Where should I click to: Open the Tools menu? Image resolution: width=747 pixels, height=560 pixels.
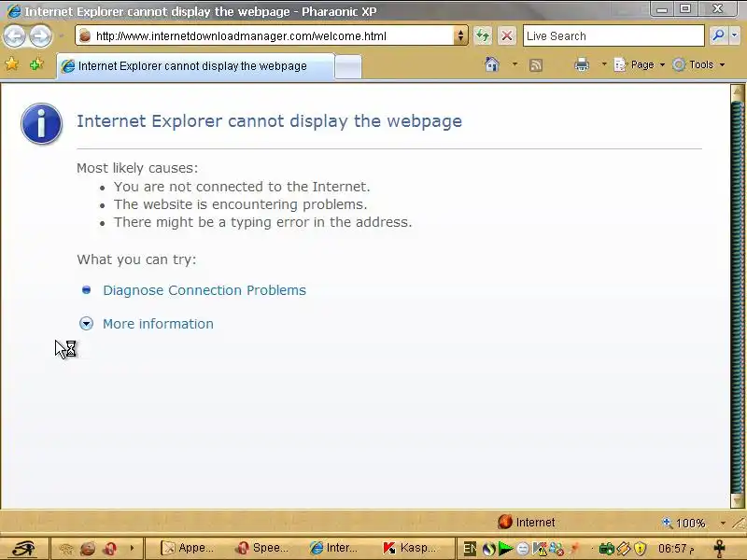698,64
